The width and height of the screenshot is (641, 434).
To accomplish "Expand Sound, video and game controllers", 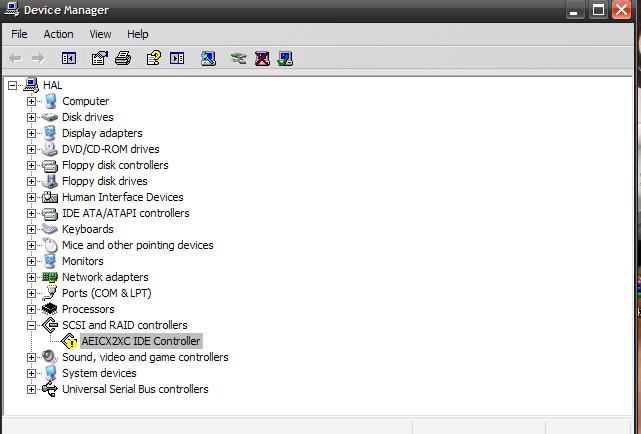I will [31, 357].
